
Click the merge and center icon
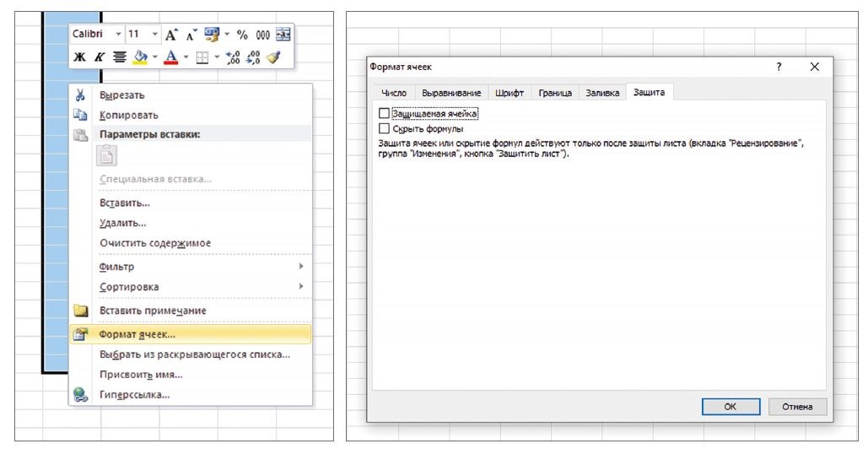pos(283,35)
